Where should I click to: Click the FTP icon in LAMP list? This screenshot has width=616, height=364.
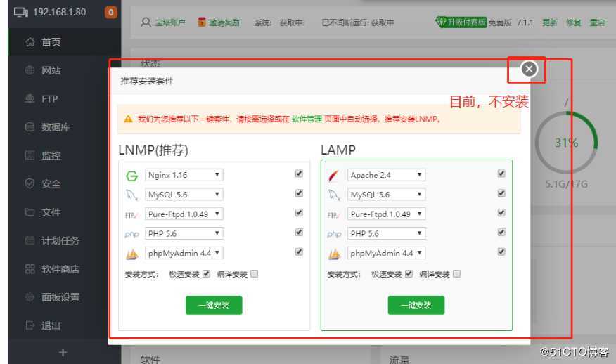333,215
